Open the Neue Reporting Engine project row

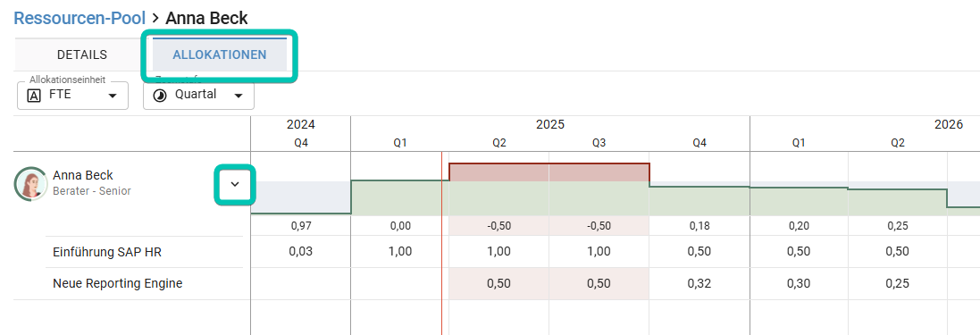point(118,284)
